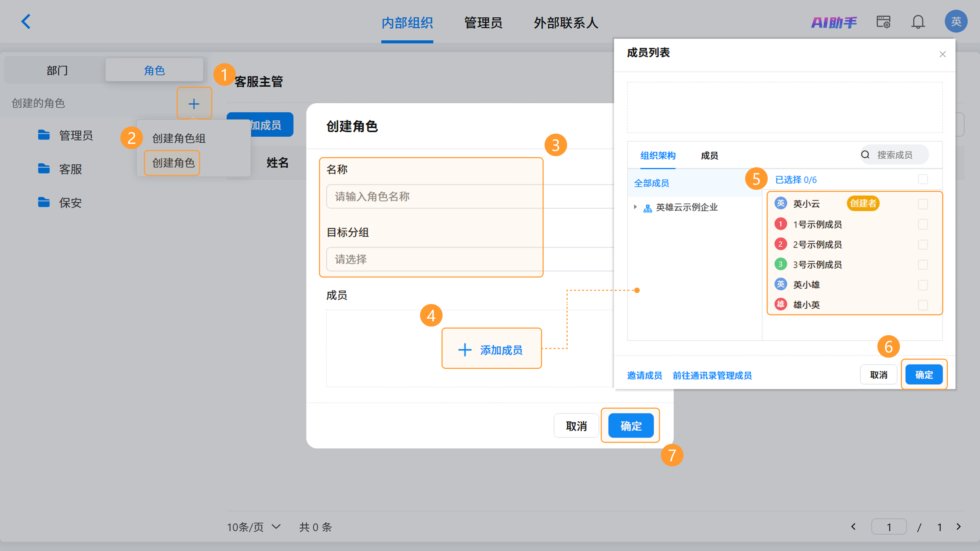Toggle select-all checkbox beside 已选择 0/6
The width and height of the screenshot is (980, 551).
pos(923,179)
